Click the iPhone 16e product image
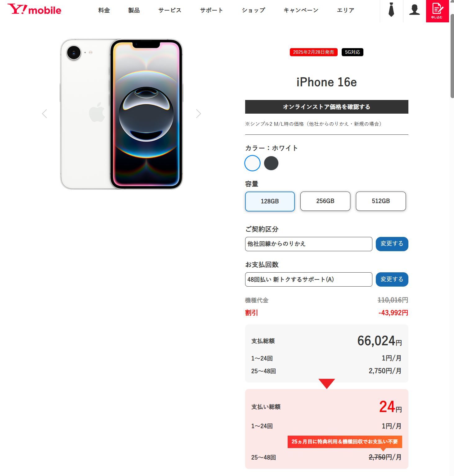454x476 pixels. (121, 114)
